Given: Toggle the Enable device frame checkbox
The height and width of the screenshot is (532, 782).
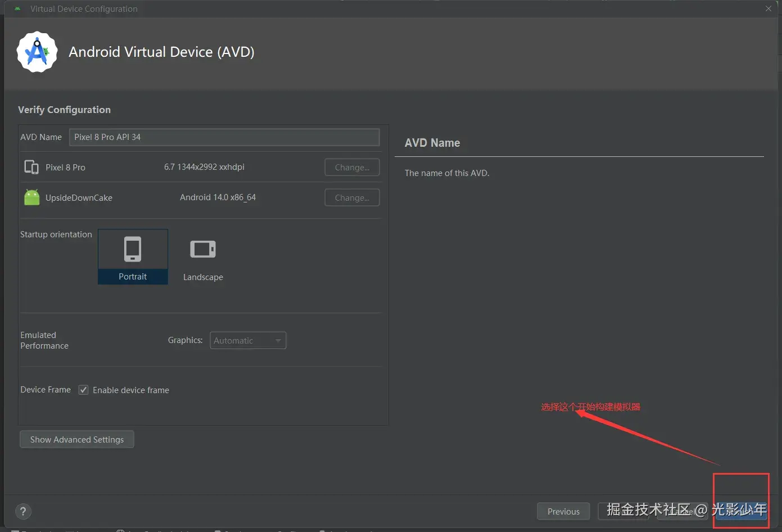Looking at the screenshot, I should [x=83, y=390].
